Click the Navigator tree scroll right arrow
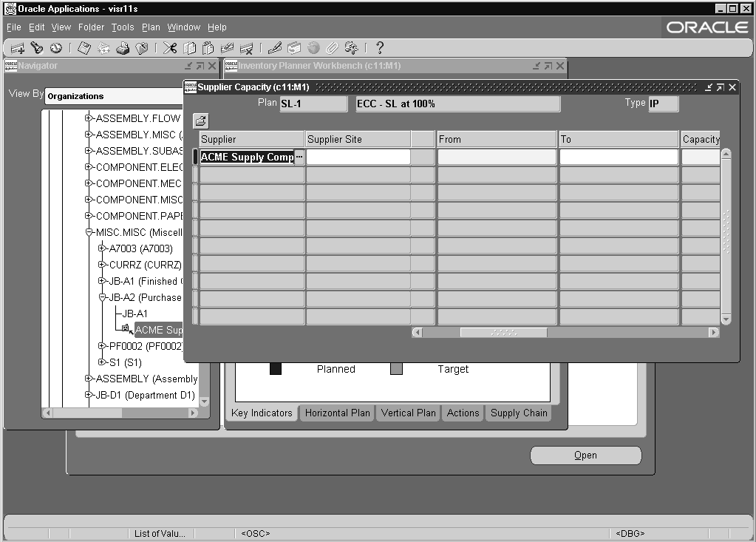 pos(193,413)
